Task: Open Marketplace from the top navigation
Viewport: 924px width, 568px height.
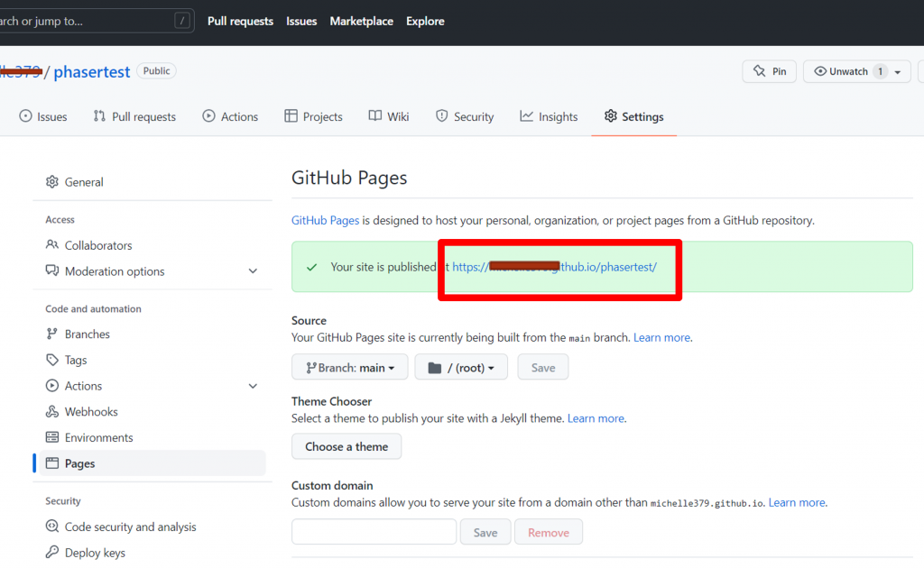Action: (361, 22)
